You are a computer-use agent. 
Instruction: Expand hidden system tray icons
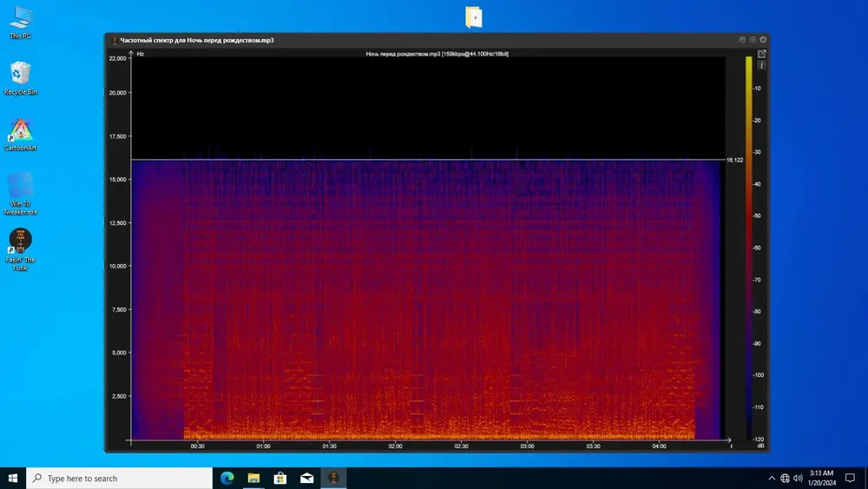(x=772, y=478)
